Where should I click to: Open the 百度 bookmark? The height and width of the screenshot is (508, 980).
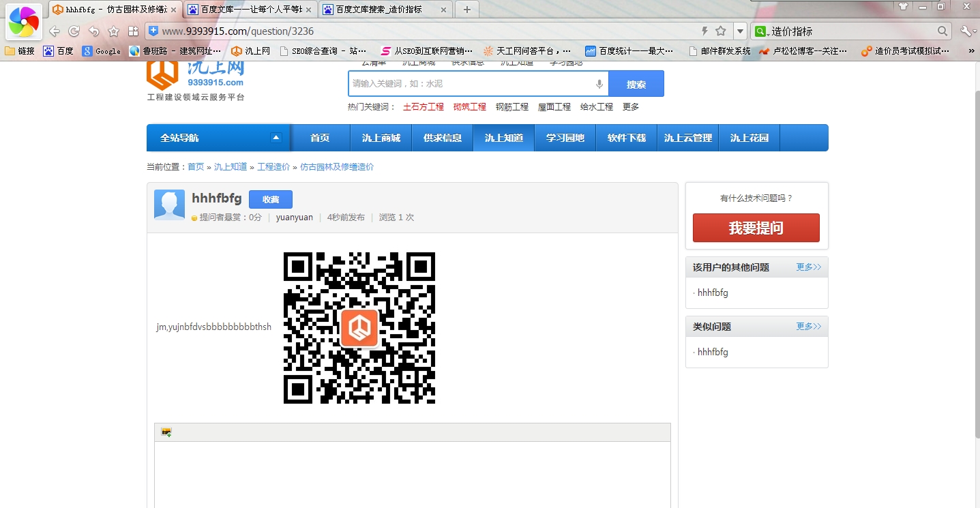[59, 51]
